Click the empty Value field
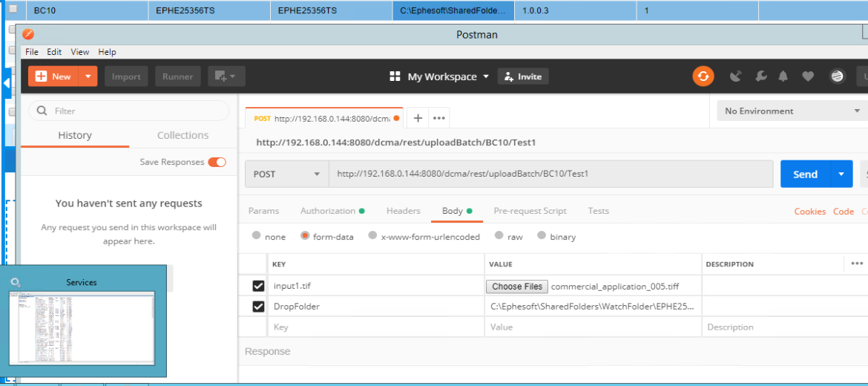This screenshot has width=868, height=386. point(593,327)
